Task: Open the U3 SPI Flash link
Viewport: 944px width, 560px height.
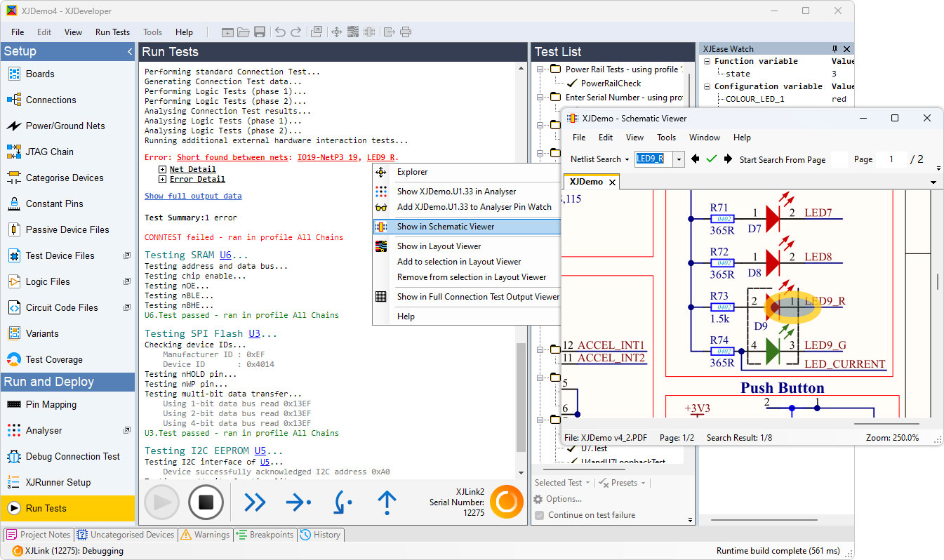Action: (x=255, y=334)
